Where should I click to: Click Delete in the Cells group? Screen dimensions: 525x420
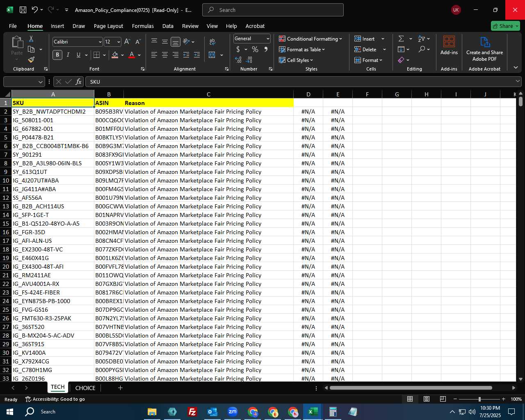pyautogui.click(x=366, y=49)
